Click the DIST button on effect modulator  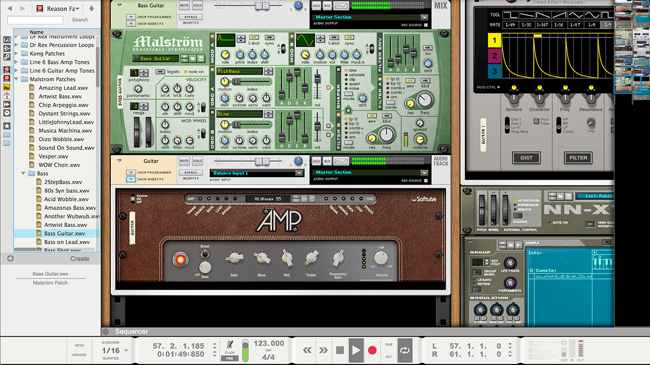[x=526, y=158]
